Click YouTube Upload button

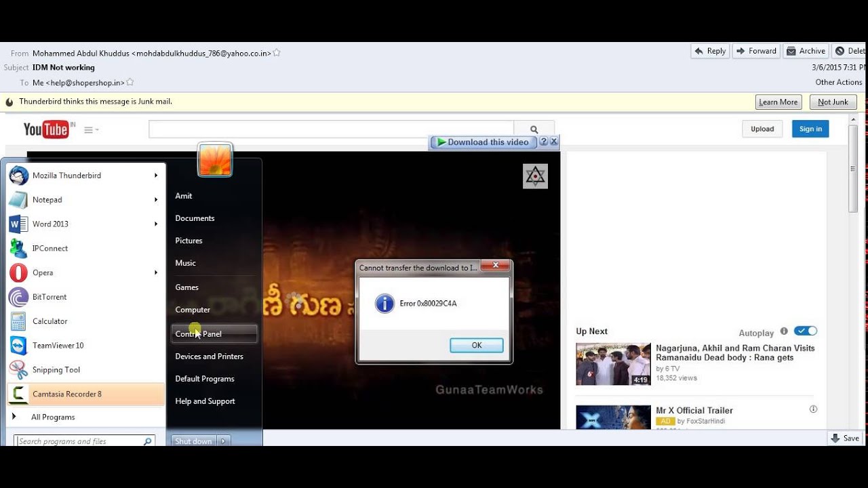tap(762, 129)
